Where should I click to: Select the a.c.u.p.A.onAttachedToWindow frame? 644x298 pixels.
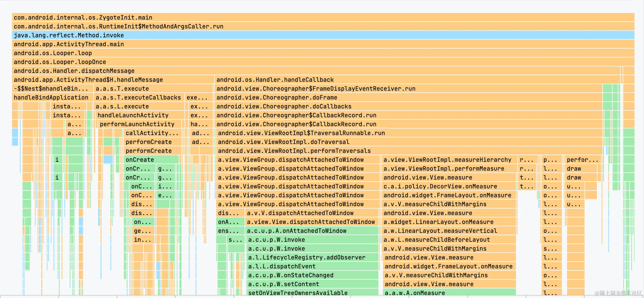[x=312, y=231]
